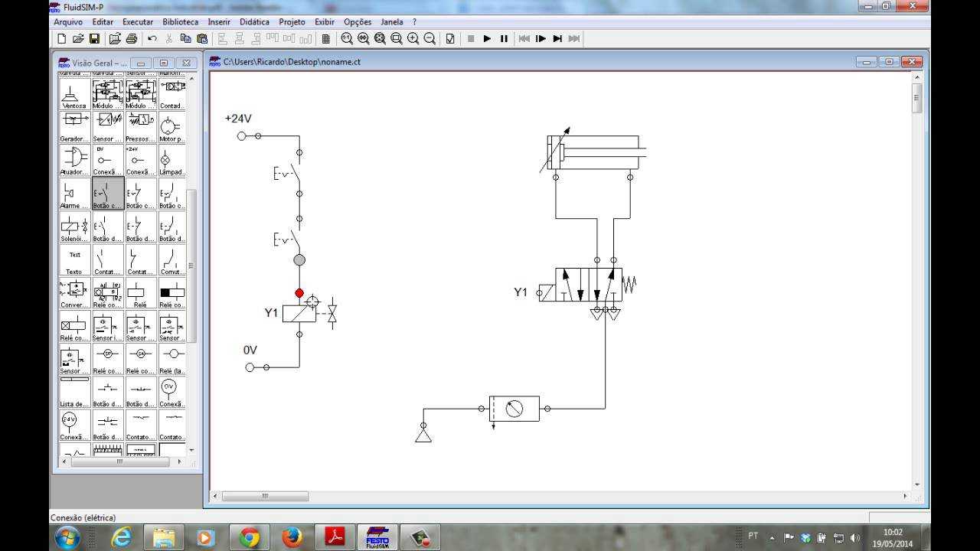Click the volume speaker icon in system tray
The height and width of the screenshot is (551, 980).
(854, 538)
